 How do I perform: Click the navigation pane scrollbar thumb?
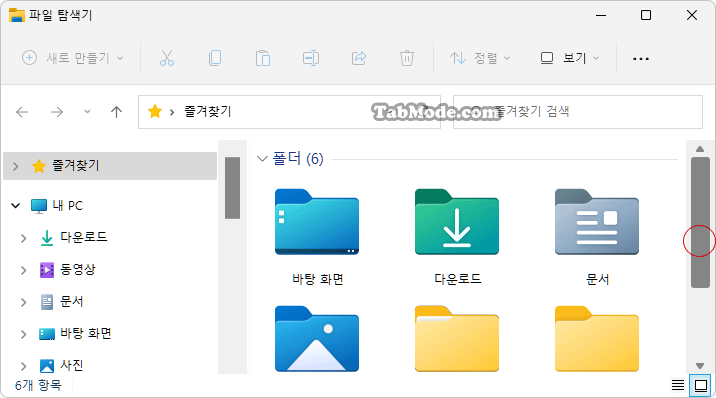tap(232, 188)
